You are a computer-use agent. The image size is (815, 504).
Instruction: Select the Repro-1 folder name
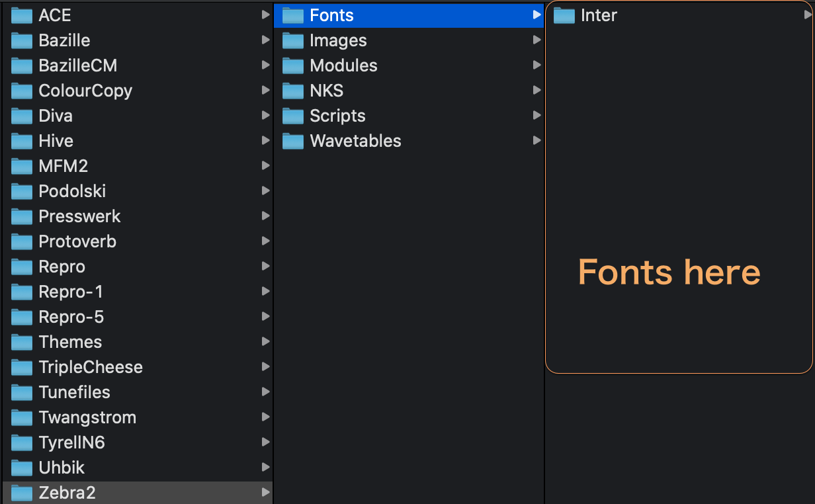point(71,292)
